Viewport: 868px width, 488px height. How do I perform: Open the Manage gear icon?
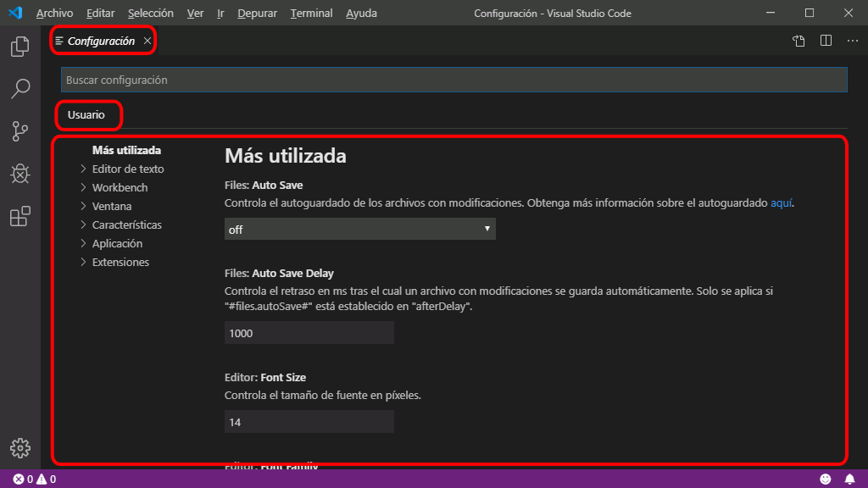click(x=20, y=448)
